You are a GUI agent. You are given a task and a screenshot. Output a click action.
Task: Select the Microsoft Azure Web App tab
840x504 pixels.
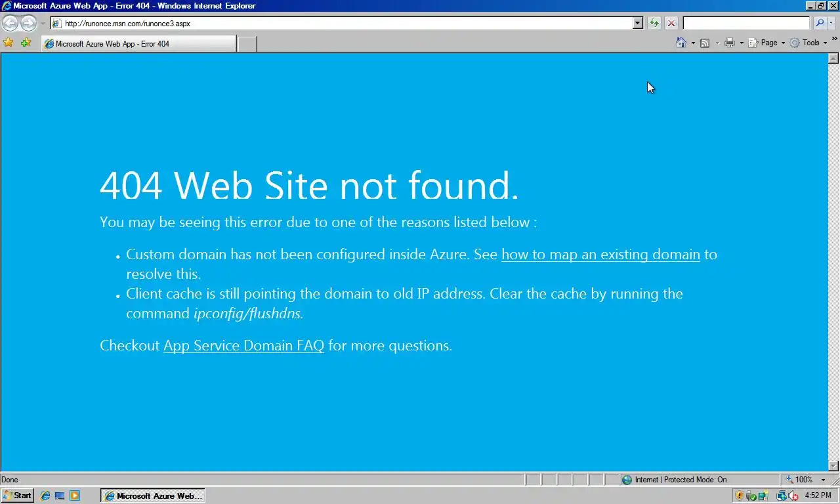[138, 44]
